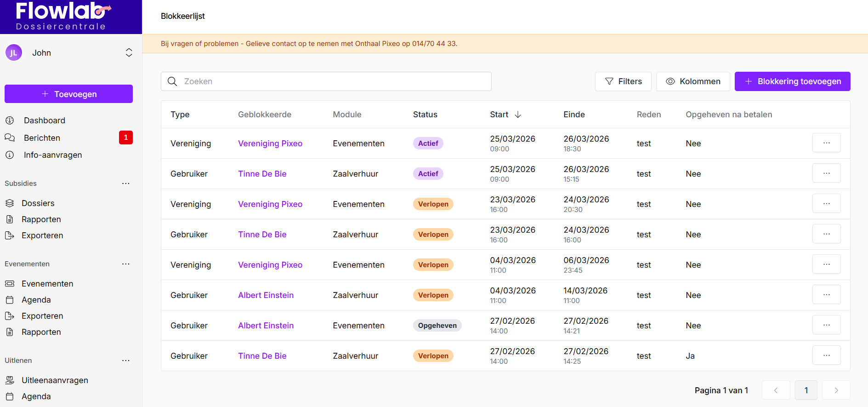Click the red unread badge on Berichten
This screenshot has height=407, width=868.
[x=125, y=138]
